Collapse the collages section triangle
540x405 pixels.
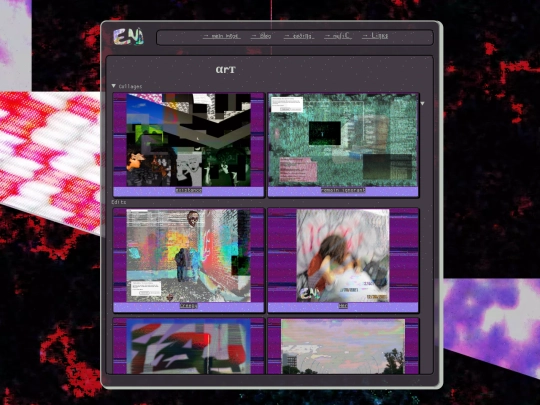(114, 86)
